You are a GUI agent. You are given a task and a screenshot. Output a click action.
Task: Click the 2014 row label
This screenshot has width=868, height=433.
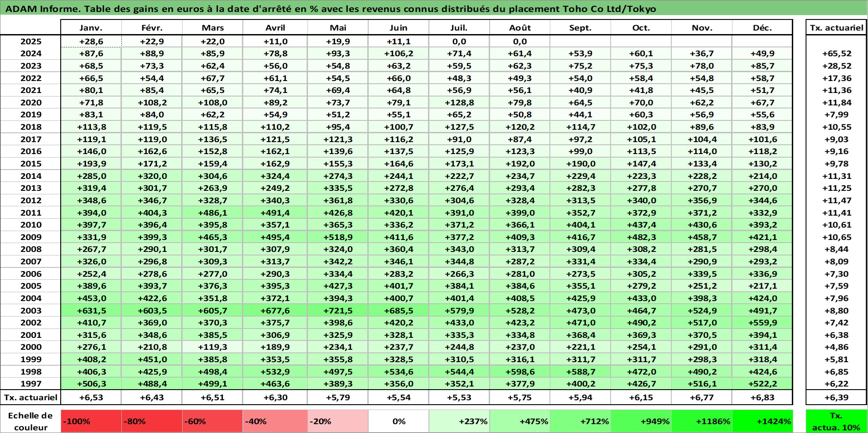(x=31, y=176)
